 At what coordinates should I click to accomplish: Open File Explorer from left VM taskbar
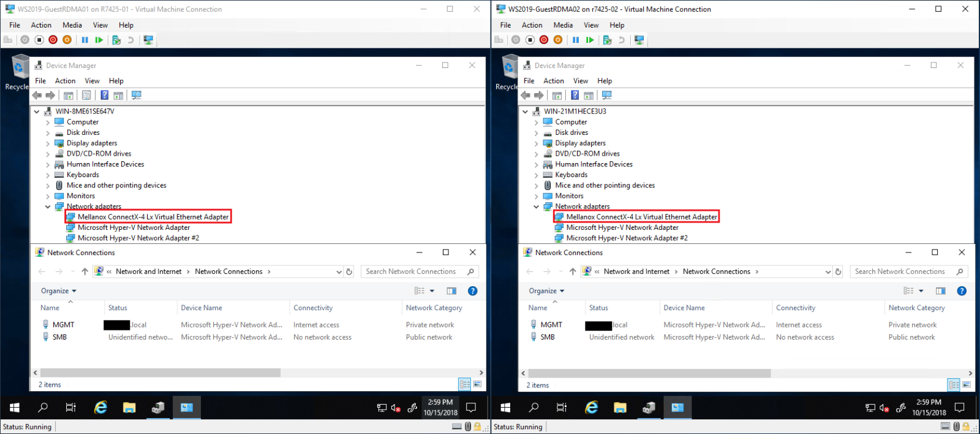[x=129, y=407]
